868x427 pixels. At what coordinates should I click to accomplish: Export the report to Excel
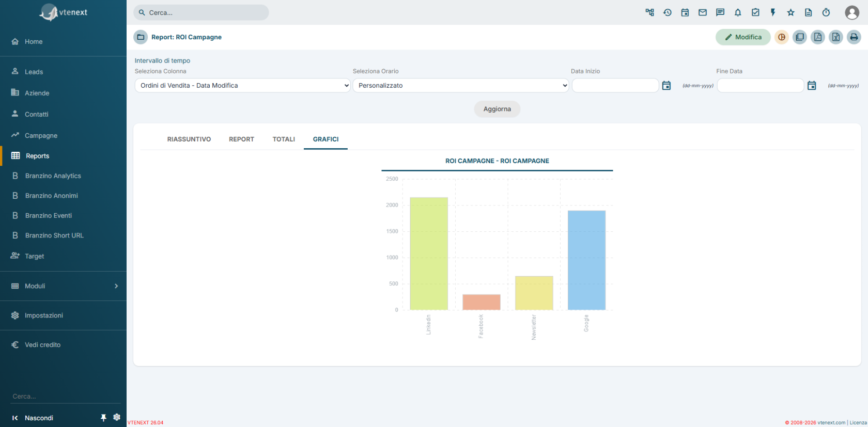tap(836, 37)
